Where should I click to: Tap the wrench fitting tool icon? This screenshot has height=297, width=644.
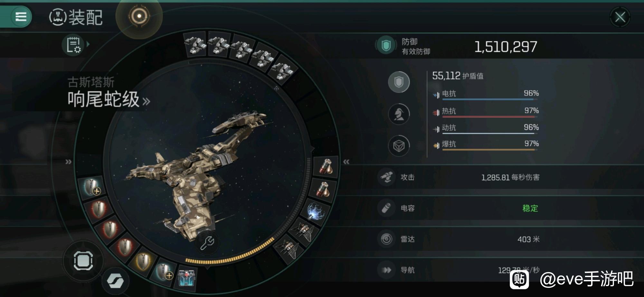click(x=207, y=243)
